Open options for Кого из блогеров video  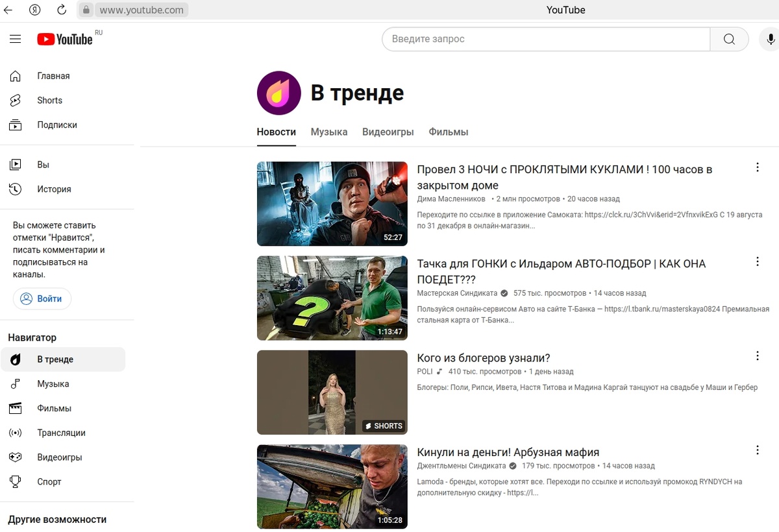point(757,356)
